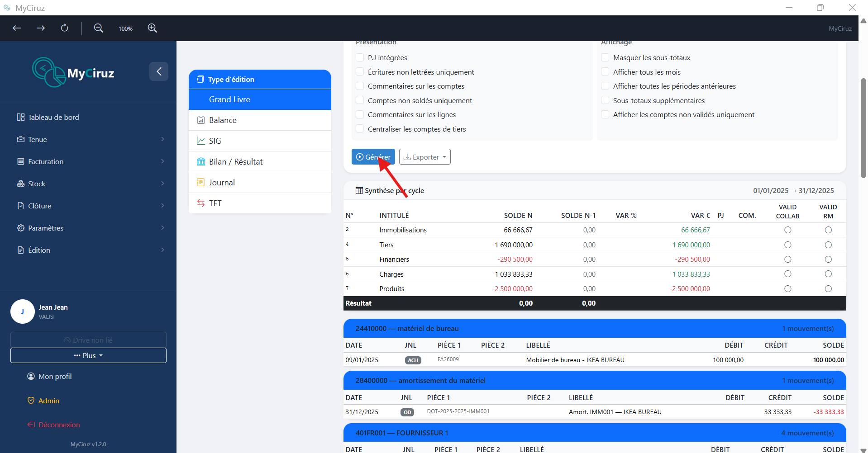The height and width of the screenshot is (453, 868).
Task: Enable Masquer les sous-totaux
Action: click(606, 57)
